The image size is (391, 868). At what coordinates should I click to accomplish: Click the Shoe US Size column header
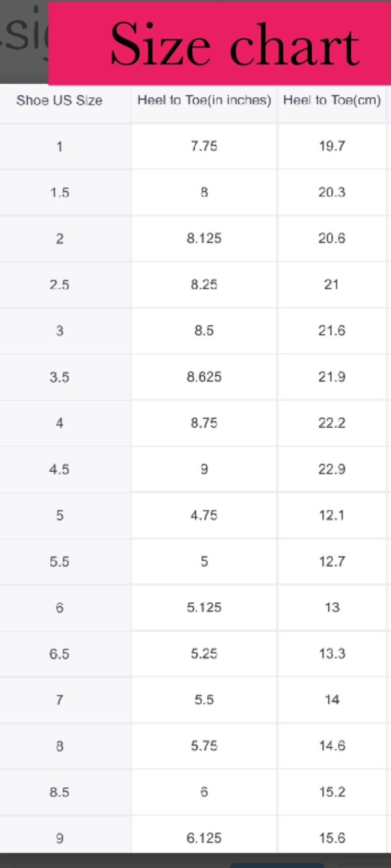click(x=60, y=100)
